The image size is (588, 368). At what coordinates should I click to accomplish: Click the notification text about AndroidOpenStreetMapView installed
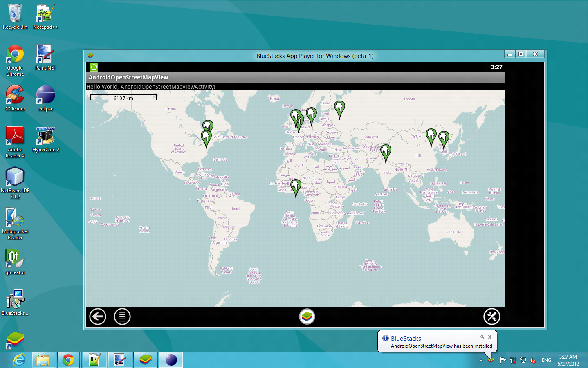442,346
